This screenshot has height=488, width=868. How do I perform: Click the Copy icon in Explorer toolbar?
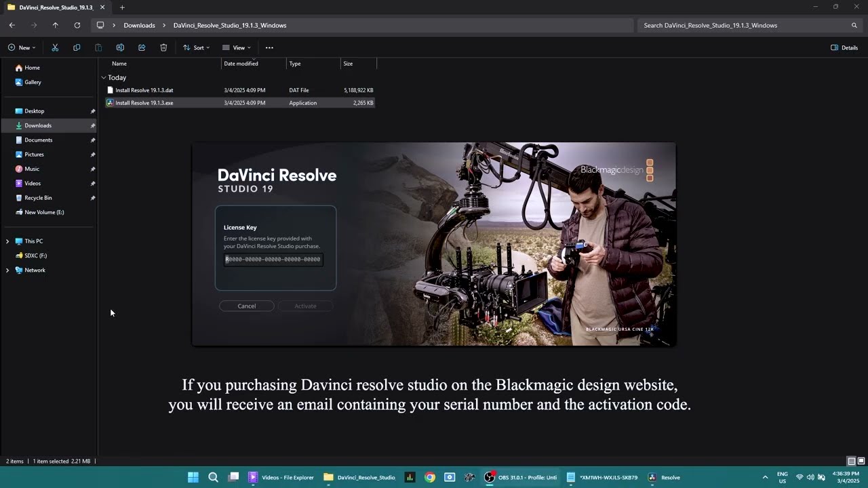77,47
